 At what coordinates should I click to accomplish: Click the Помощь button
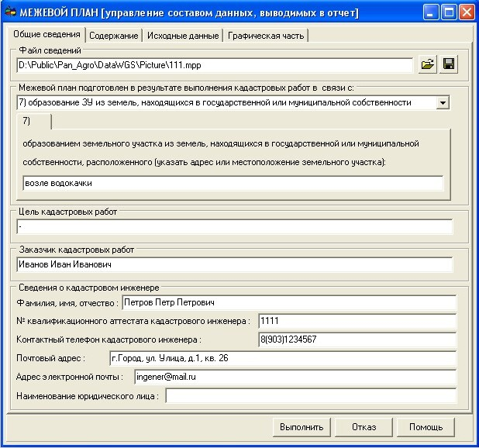click(426, 427)
